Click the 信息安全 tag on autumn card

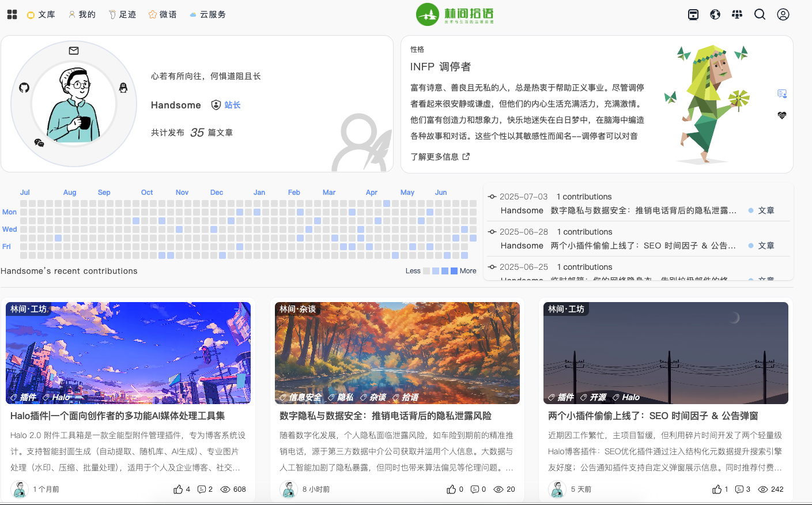300,397
